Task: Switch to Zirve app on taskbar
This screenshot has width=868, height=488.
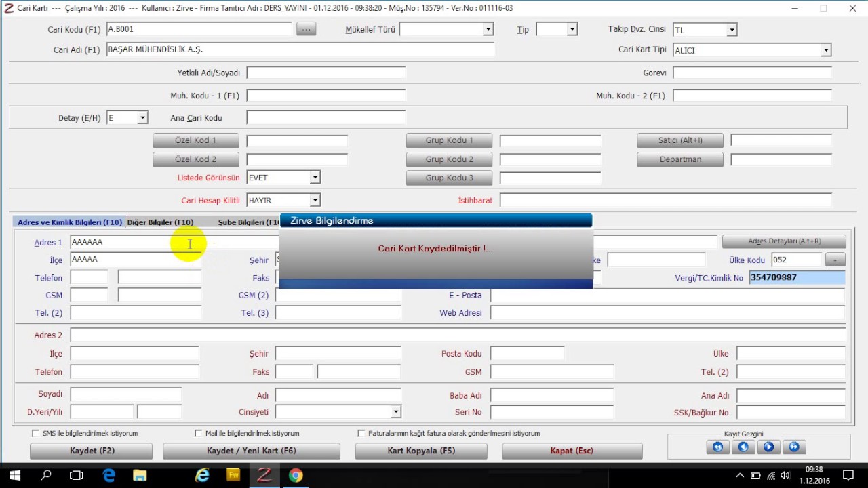Action: (x=264, y=475)
